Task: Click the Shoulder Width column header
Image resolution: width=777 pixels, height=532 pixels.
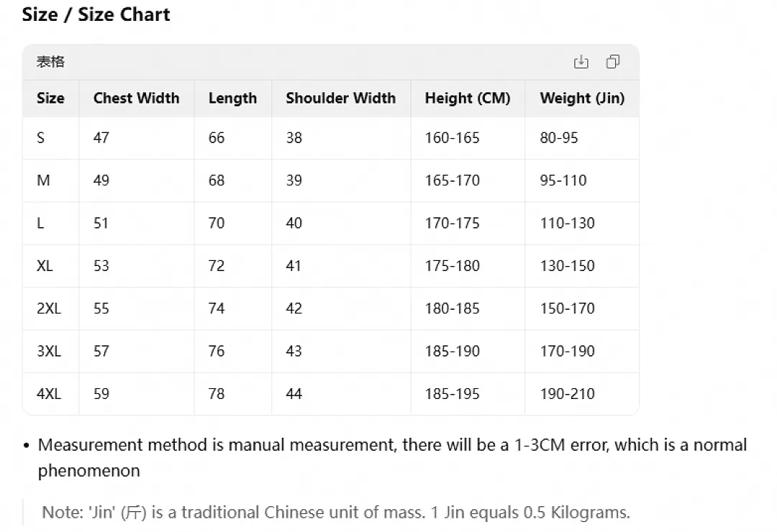Action: tap(340, 98)
